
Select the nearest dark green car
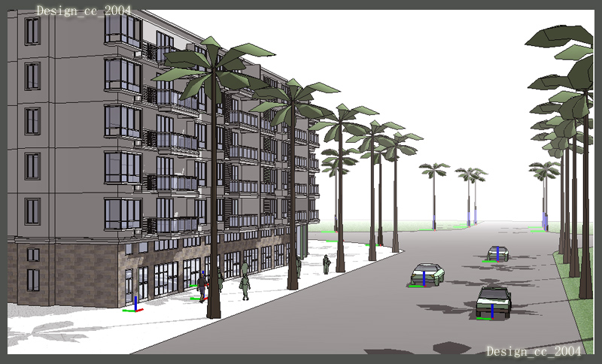pyautogui.click(x=494, y=302)
